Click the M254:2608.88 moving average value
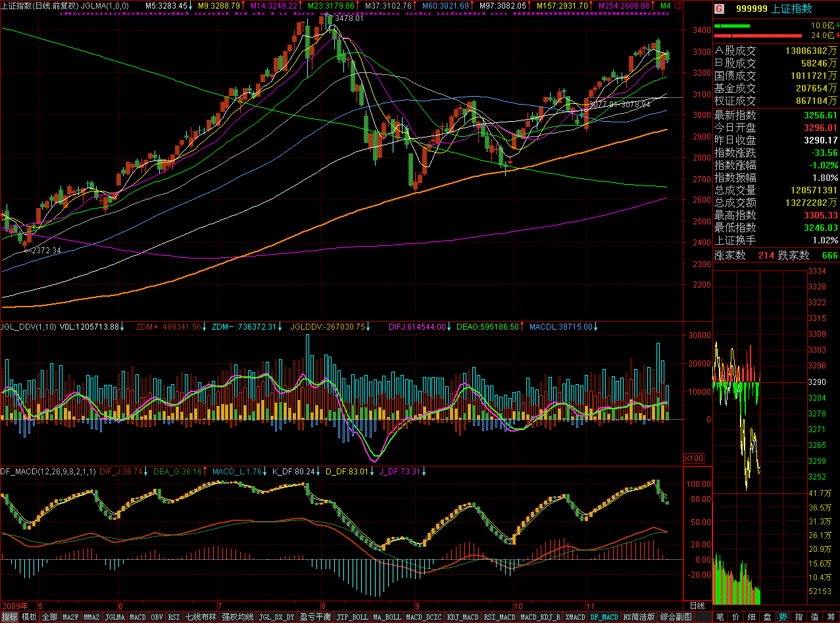 tap(624, 5)
